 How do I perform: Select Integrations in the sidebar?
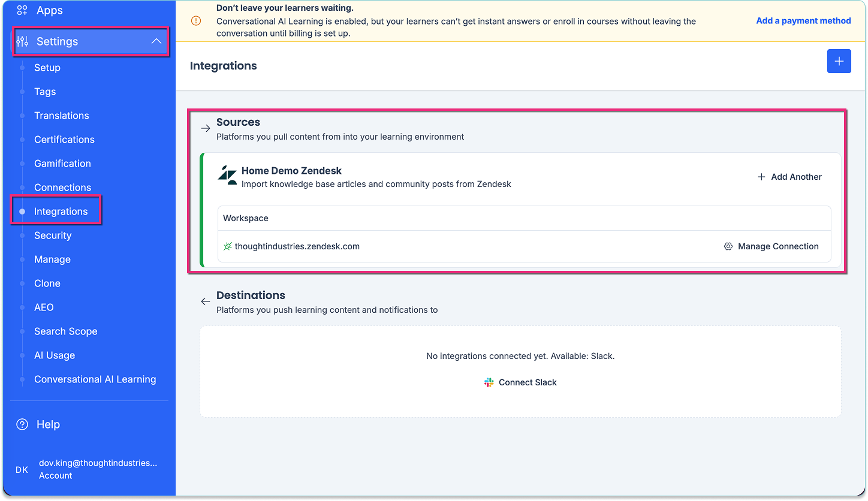(61, 212)
